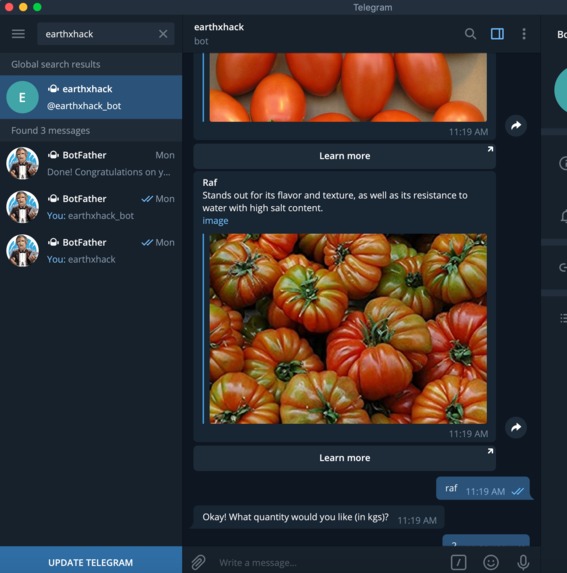Click the green E avatar of earthxhack
This screenshot has width=567, height=573.
pyautogui.click(x=22, y=97)
